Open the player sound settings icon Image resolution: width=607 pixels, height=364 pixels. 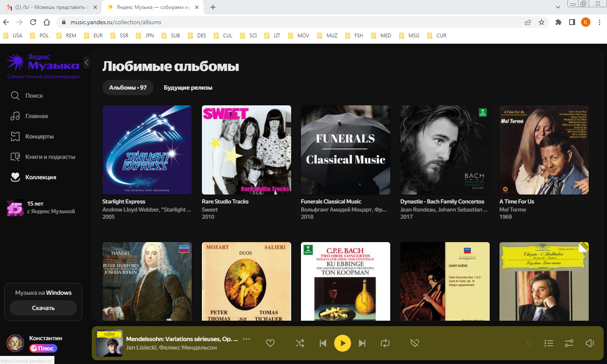pyautogui.click(x=569, y=343)
